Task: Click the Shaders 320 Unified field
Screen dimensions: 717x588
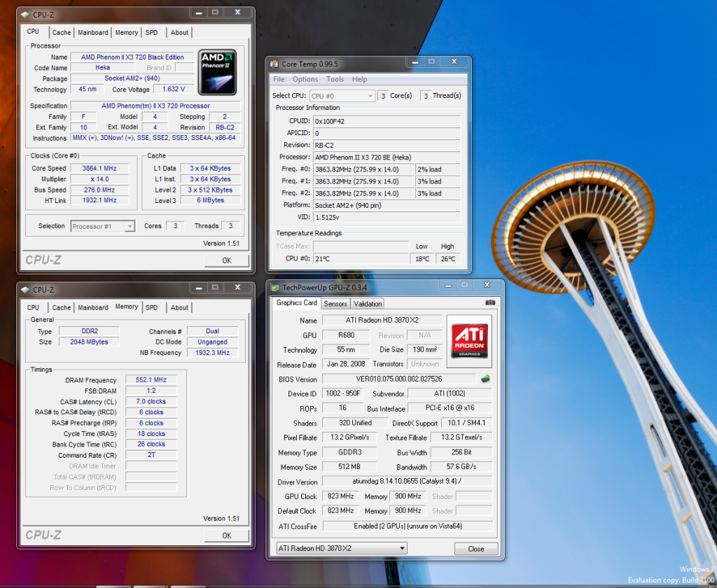Action: [x=355, y=423]
